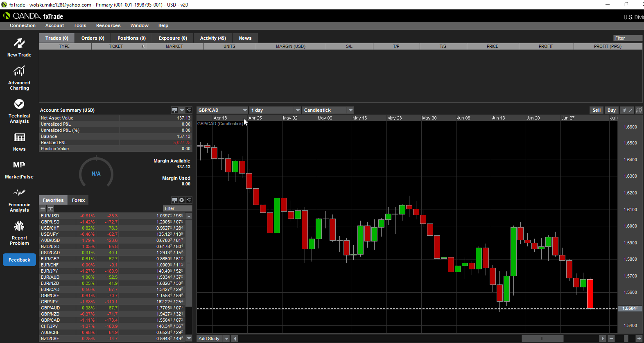This screenshot has width=644, height=343.
Task: Open MarketPulse from the sidebar
Action: coord(19,170)
